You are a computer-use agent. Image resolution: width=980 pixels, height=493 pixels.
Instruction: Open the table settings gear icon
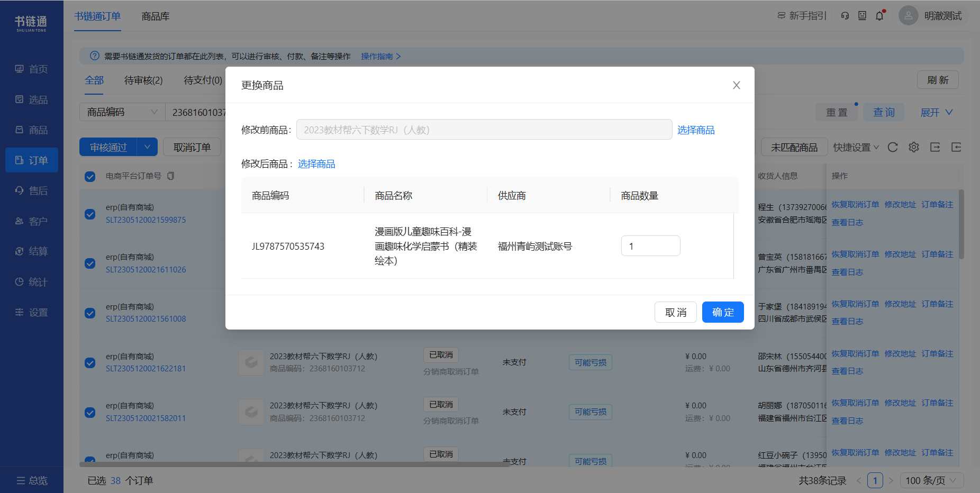[x=914, y=147]
